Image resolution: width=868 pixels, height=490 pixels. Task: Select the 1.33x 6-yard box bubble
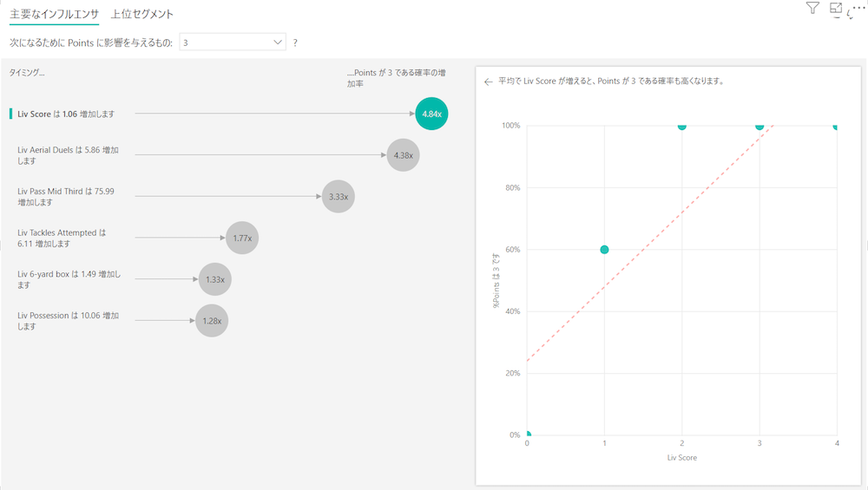click(214, 279)
